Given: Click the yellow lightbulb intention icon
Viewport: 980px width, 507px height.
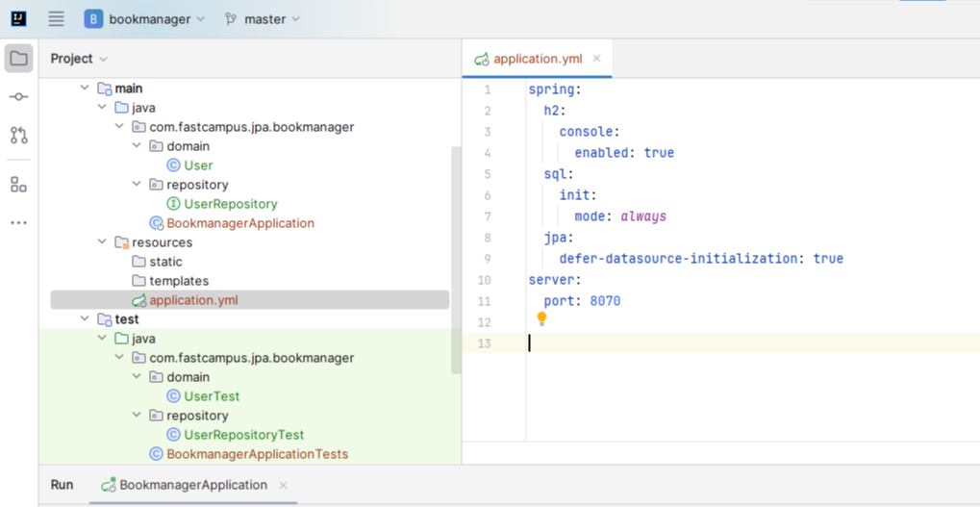Looking at the screenshot, I should click(541, 318).
